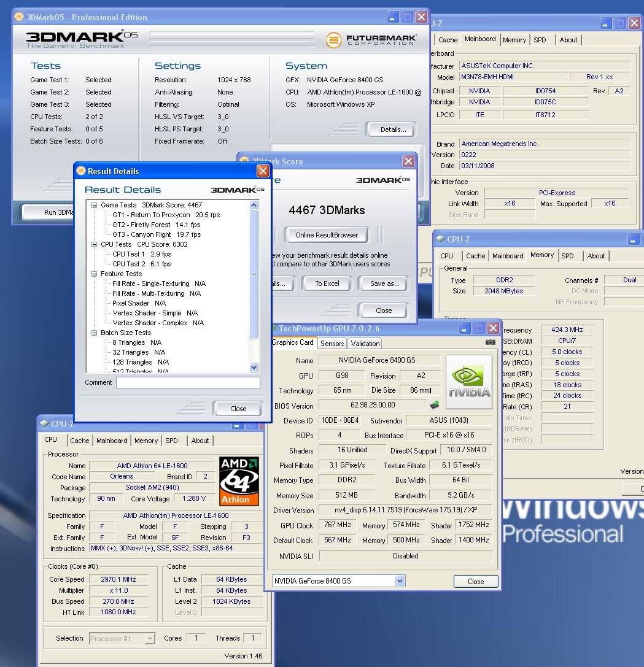Open the Cache tab in bottom CPU-Z window
Viewport: 644px width, 667px height.
coord(80,441)
